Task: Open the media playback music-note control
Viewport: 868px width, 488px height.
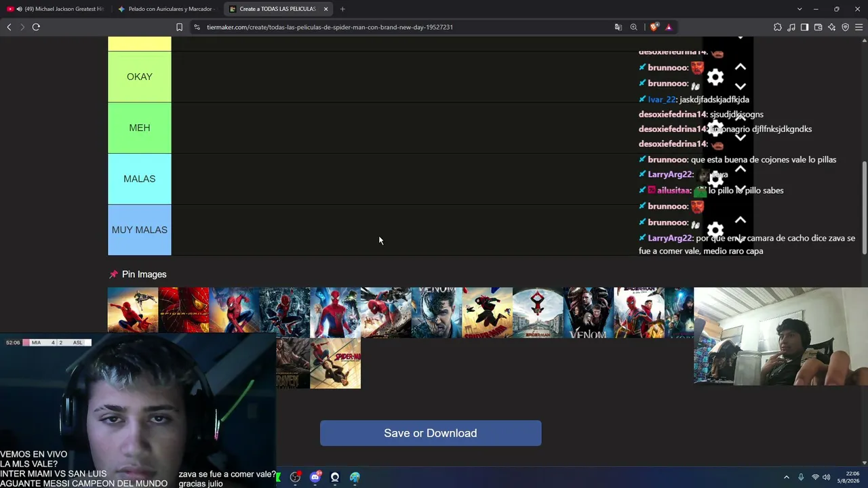Action: click(791, 27)
